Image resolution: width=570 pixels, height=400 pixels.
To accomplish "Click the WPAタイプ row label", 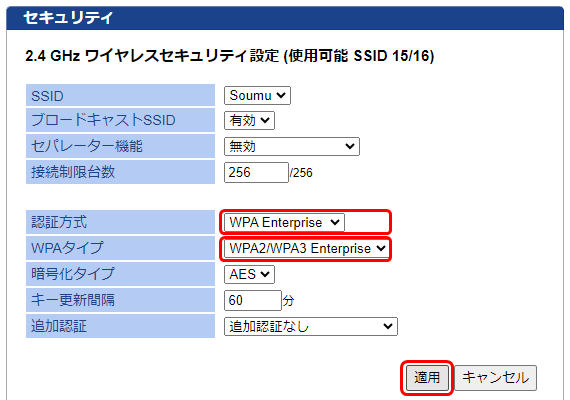I will 120,248.
